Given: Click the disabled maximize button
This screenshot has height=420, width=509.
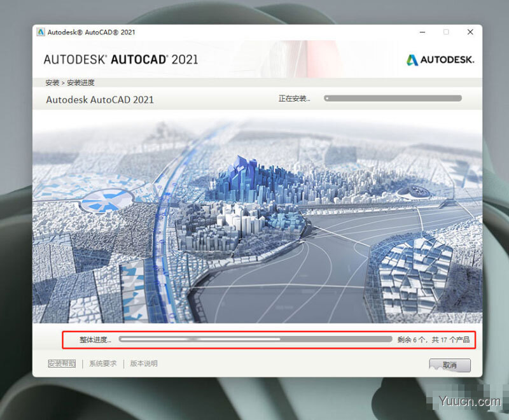Looking at the screenshot, I should click(446, 32).
